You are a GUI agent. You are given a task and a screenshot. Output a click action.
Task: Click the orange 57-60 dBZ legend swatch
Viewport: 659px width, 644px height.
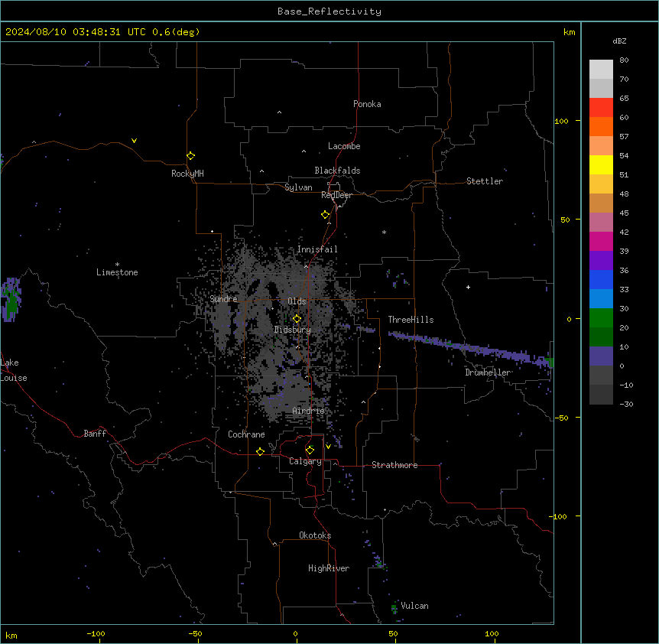(601, 126)
